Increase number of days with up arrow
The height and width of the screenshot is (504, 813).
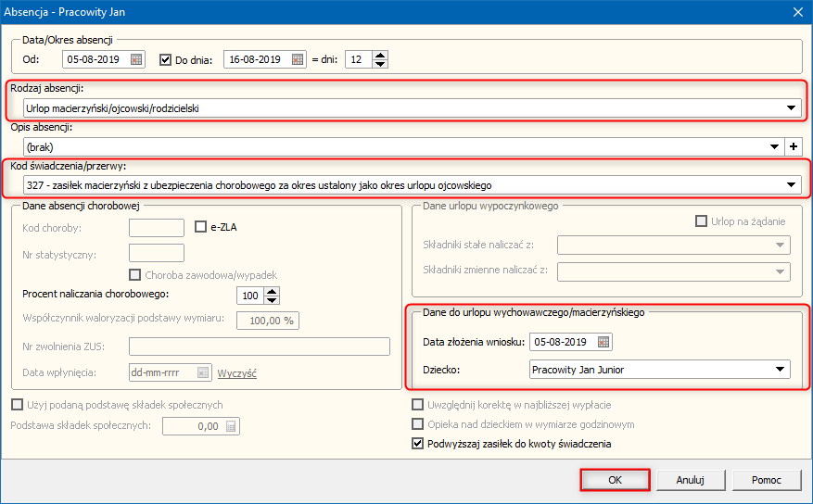[x=380, y=55]
